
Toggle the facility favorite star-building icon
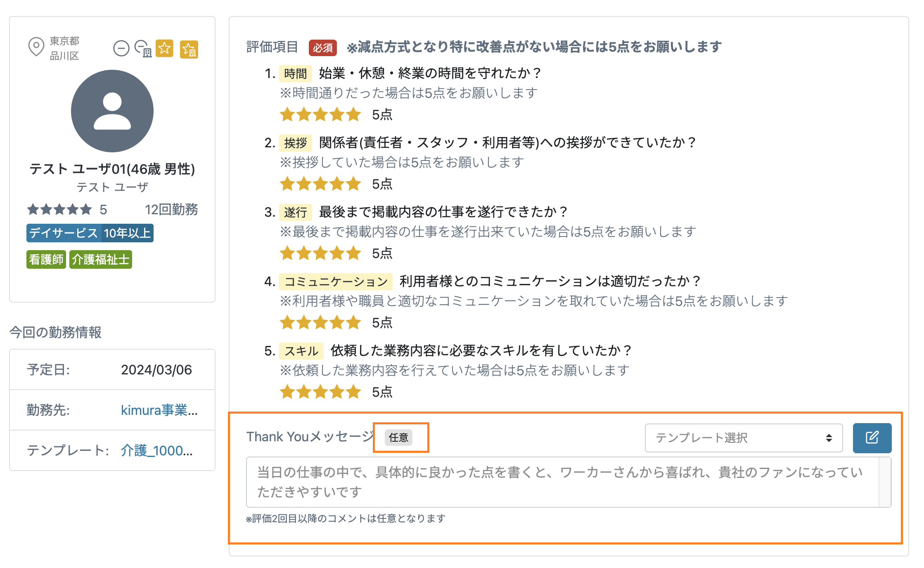[189, 50]
